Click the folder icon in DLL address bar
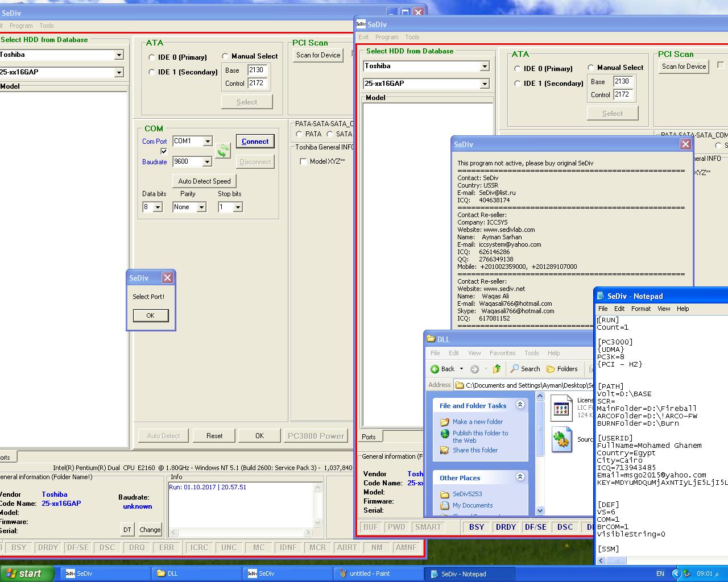The width and height of the screenshot is (728, 582). 460,385
